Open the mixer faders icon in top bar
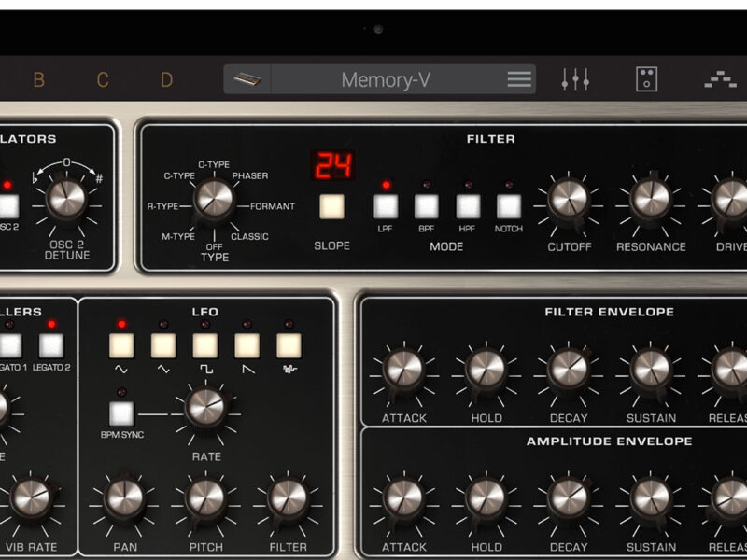Screen dimensions: 747x560 pyautogui.click(x=575, y=79)
